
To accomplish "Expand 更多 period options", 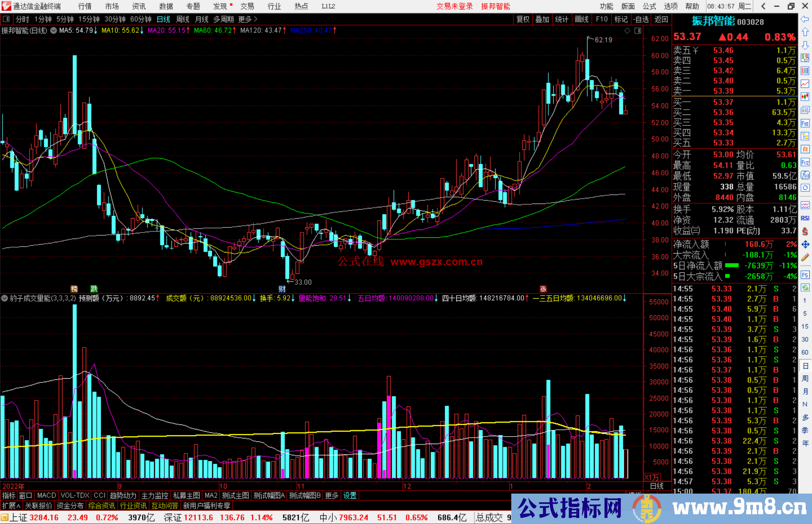I will pyautogui.click(x=248, y=19).
